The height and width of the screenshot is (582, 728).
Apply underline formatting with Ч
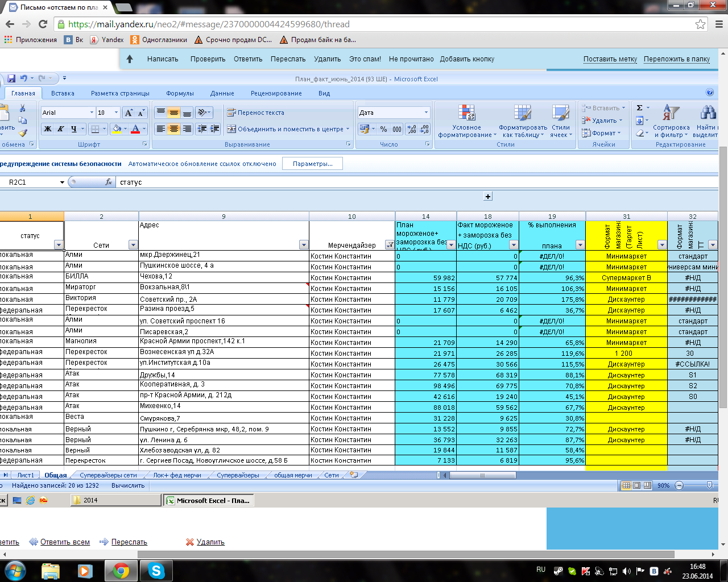[74, 129]
